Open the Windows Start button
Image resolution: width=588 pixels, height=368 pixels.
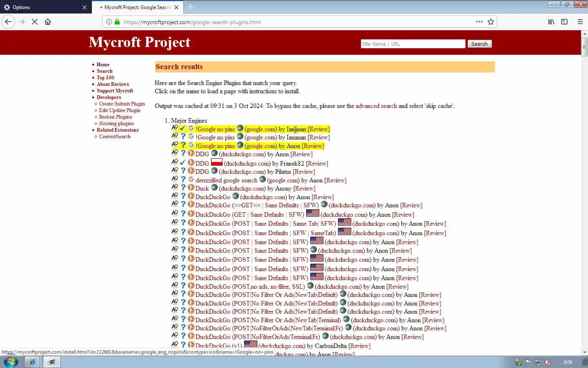[x=11, y=362]
